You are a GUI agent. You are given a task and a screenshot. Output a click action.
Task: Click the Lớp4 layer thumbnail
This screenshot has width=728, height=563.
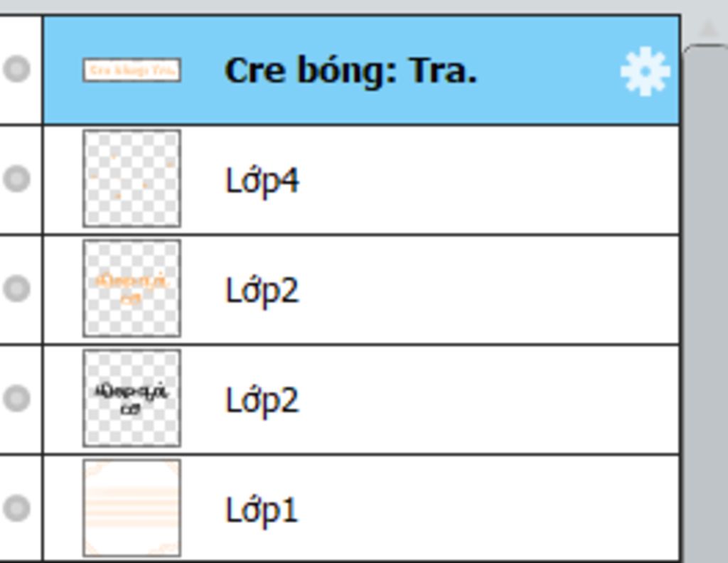click(x=132, y=178)
